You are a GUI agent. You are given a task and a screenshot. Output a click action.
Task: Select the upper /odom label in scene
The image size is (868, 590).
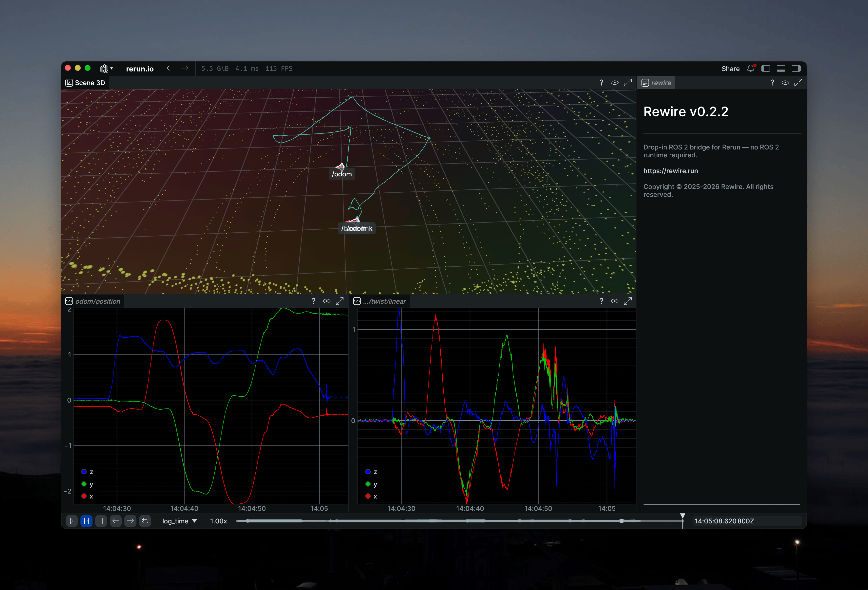click(342, 174)
